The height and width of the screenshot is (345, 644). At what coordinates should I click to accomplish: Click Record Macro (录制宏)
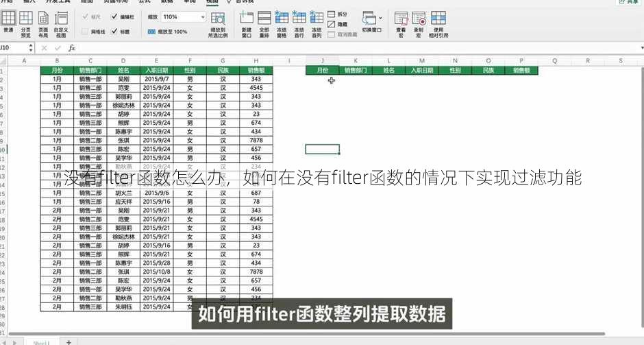pos(419,24)
